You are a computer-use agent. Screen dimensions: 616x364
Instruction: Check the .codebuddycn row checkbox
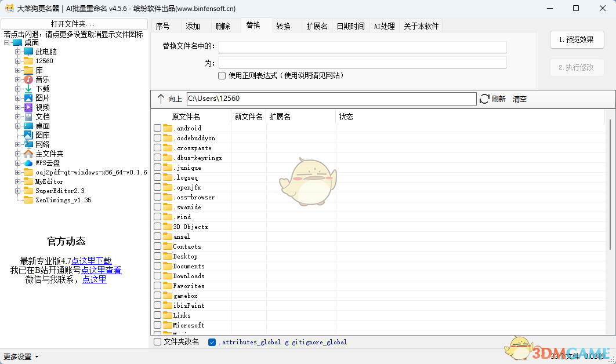click(x=157, y=137)
